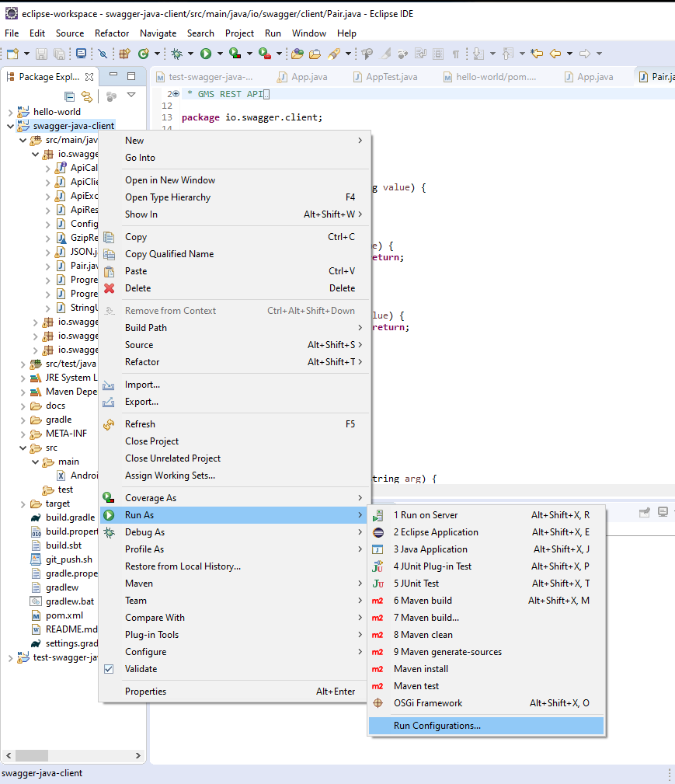675x784 pixels.
Task: Start the Coverage launch toolbar icon
Action: (x=233, y=54)
